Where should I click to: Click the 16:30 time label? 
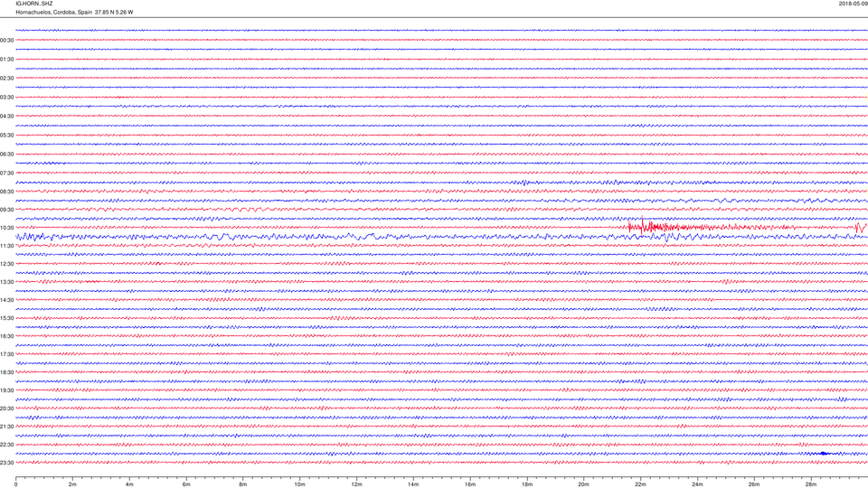pos(6,336)
